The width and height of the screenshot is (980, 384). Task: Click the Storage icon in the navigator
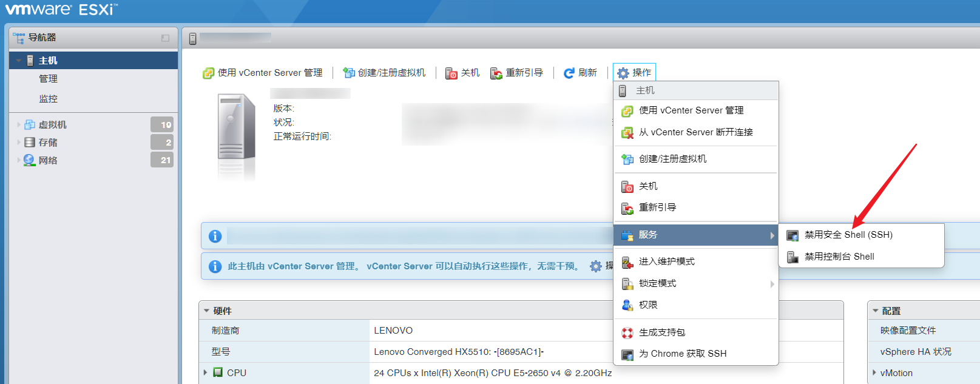click(30, 143)
